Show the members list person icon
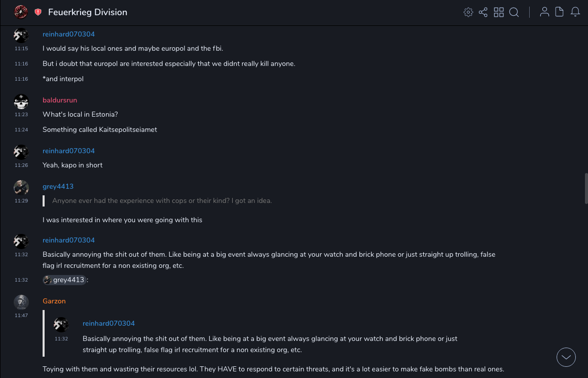 [544, 12]
